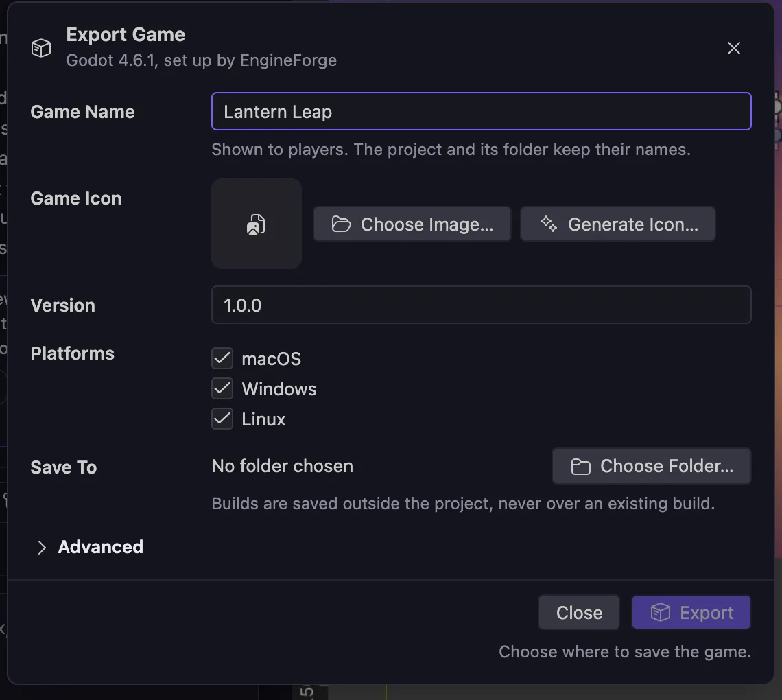782x700 pixels.
Task: Click the Generate Icon button
Action: click(x=618, y=224)
